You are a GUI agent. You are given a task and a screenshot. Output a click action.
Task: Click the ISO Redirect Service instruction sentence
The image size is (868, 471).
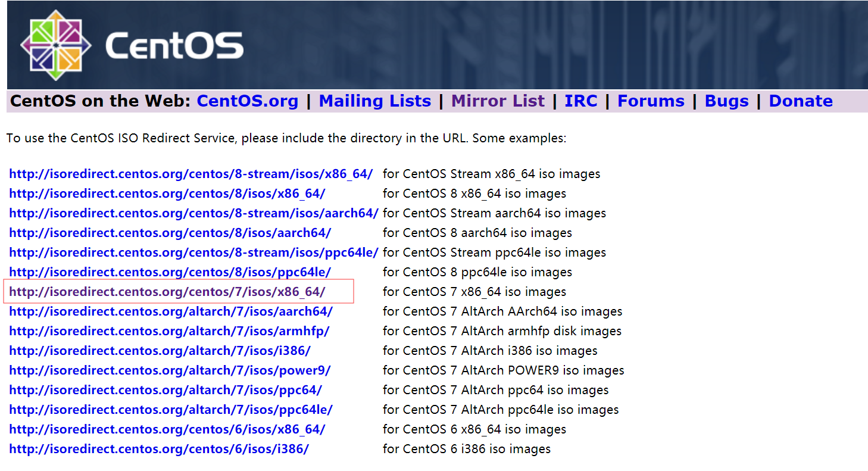pos(286,138)
